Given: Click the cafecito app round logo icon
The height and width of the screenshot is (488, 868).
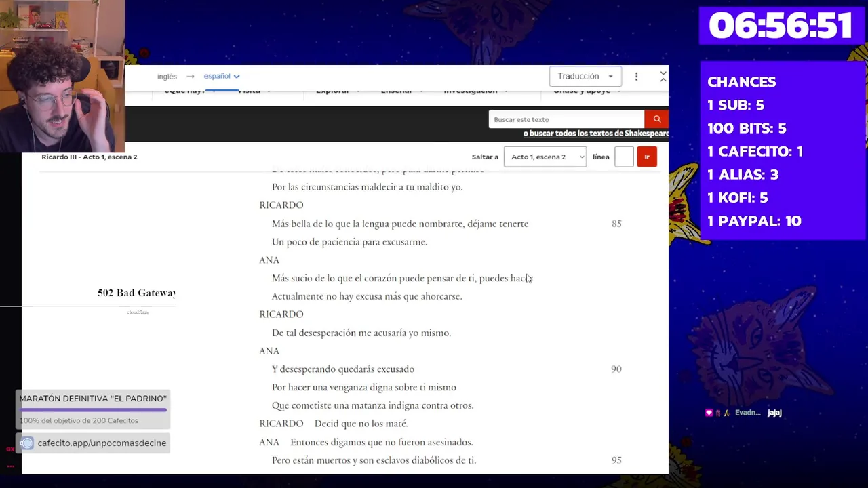Looking at the screenshot, I should [26, 443].
